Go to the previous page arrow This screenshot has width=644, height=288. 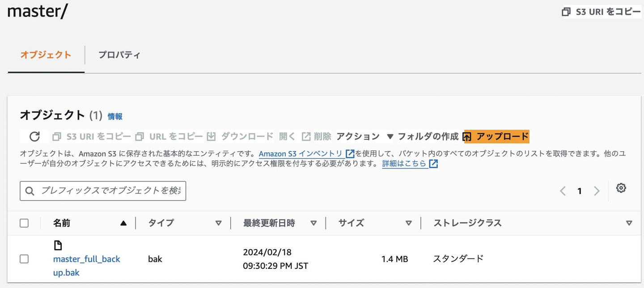(x=563, y=191)
